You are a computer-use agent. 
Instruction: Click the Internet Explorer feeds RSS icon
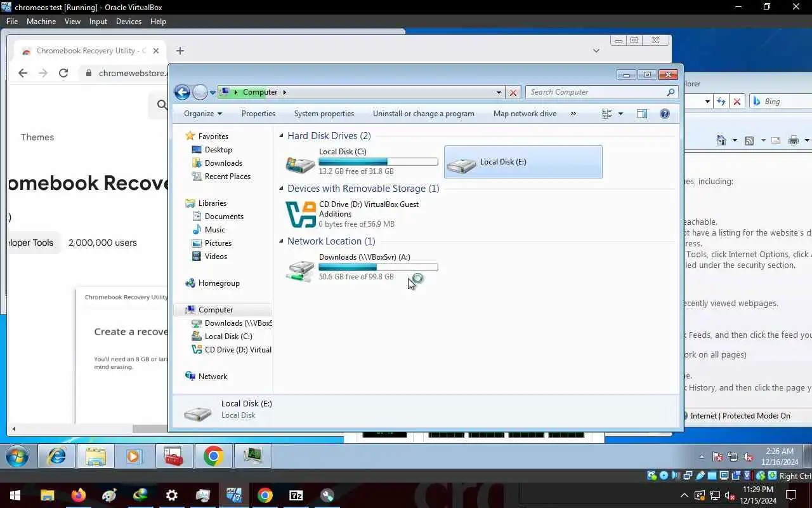pos(749,140)
